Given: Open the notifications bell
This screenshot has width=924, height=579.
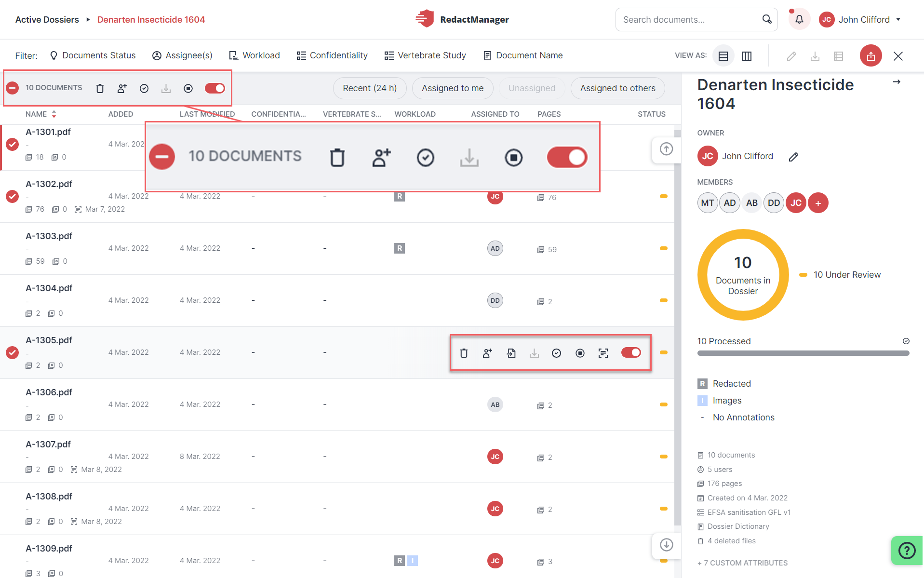Looking at the screenshot, I should point(799,20).
